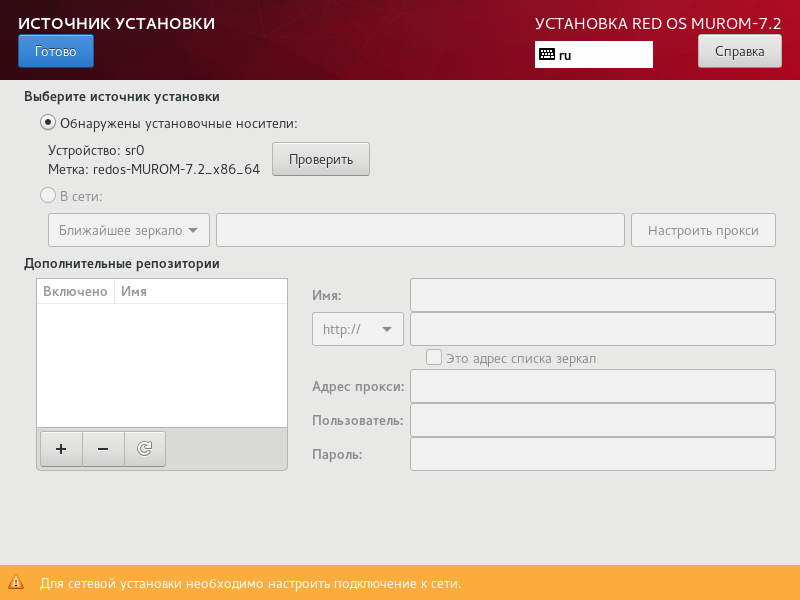The height and width of the screenshot is (600, 800).
Task: Click the Пароль password field
Action: click(x=592, y=453)
